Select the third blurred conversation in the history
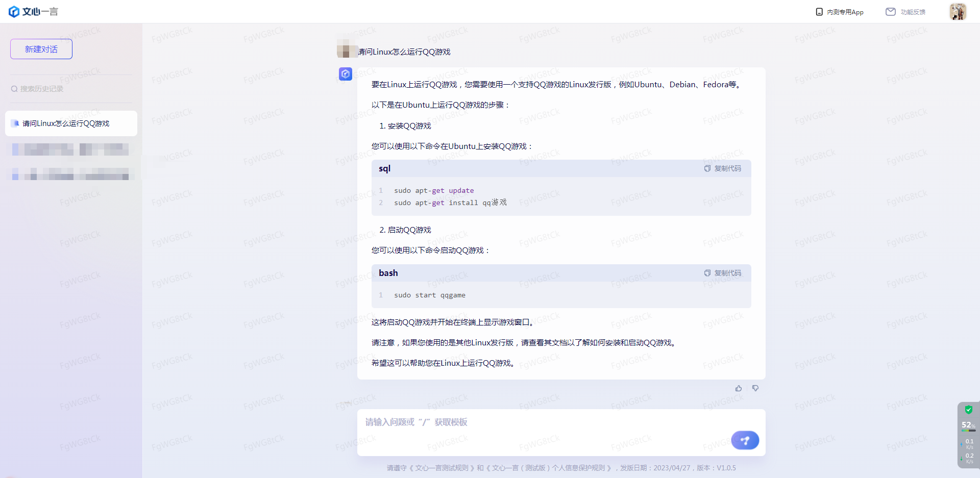The width and height of the screenshot is (980, 478). tap(71, 174)
